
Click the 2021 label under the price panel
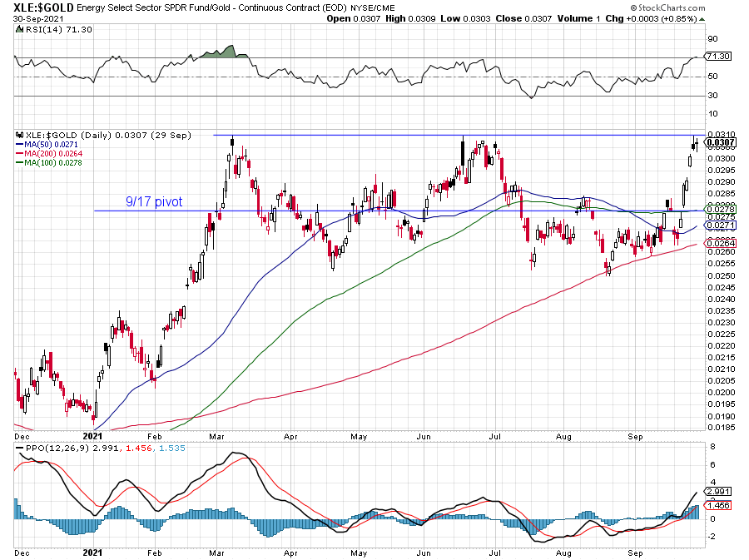point(92,436)
